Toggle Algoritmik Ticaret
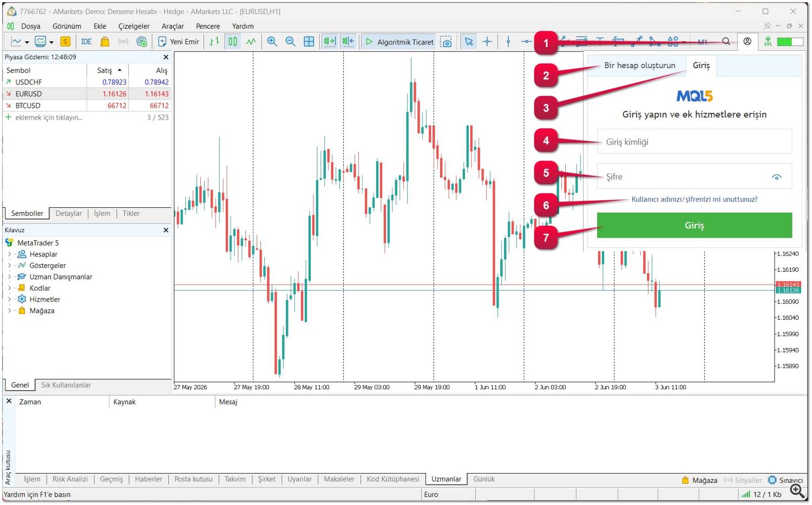This screenshot has height=505, width=812. [x=400, y=42]
